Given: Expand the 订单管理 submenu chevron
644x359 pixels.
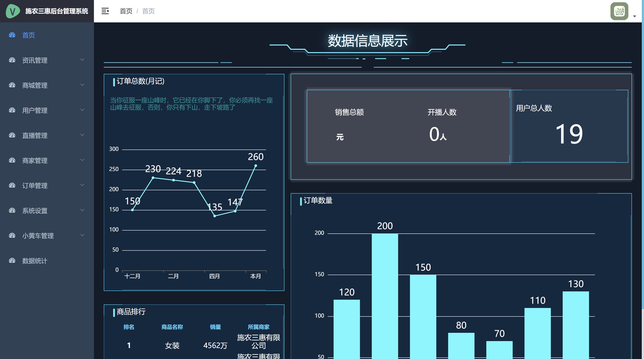Looking at the screenshot, I should [x=82, y=185].
